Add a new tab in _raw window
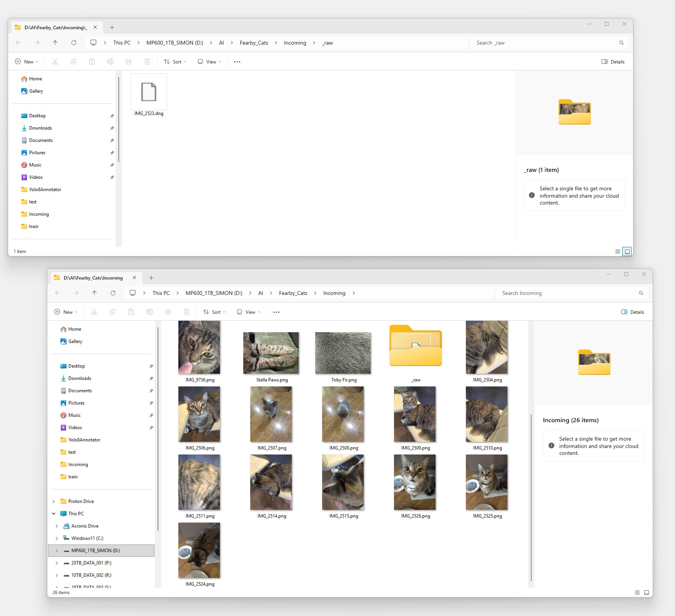The image size is (675, 616). 112,27
